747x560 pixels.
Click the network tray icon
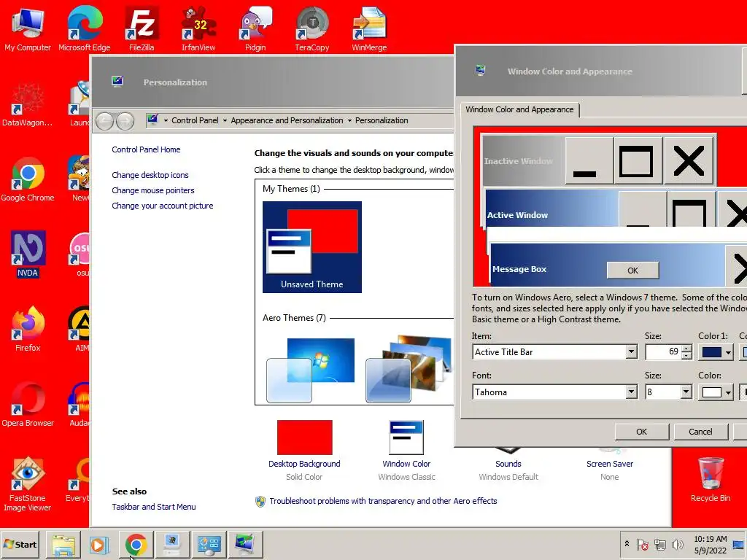(x=659, y=544)
